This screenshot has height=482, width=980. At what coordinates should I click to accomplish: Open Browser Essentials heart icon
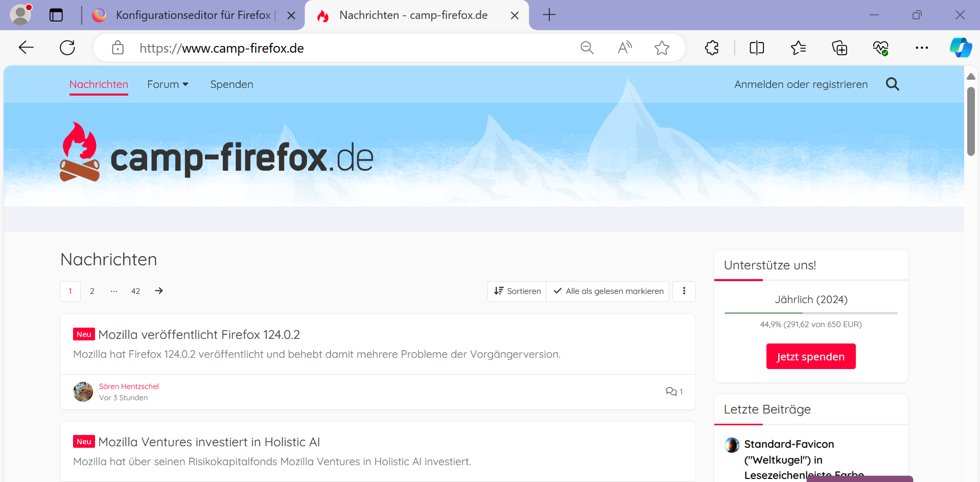[x=880, y=48]
